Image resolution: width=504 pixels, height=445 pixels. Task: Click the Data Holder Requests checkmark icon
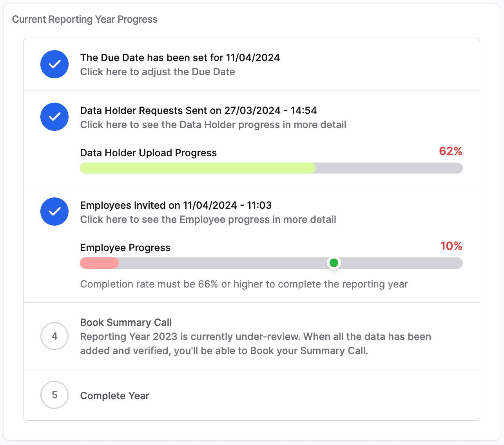coord(54,117)
